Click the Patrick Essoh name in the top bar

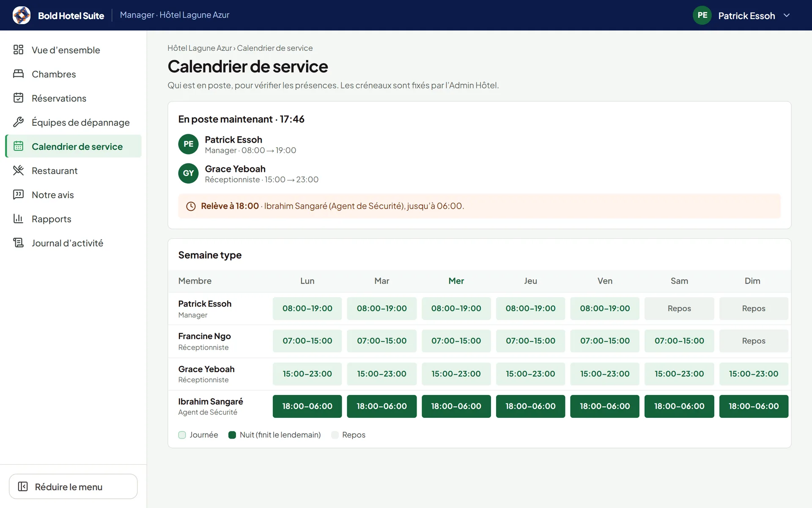(x=746, y=16)
